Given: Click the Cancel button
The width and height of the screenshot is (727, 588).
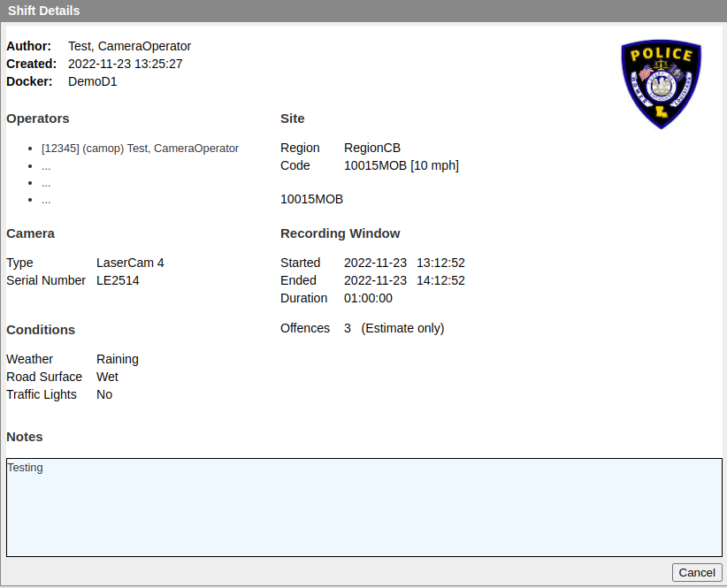Looking at the screenshot, I should [x=697, y=572].
